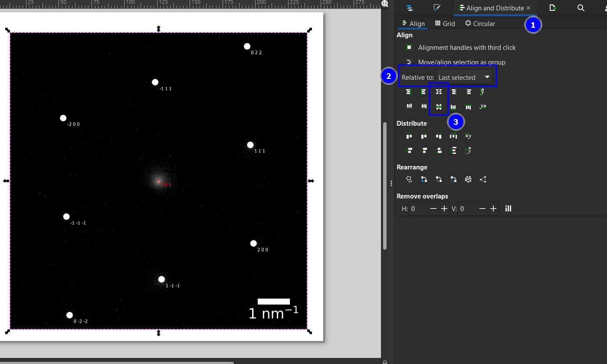
Task: Switch to the Grid tab
Action: pos(445,23)
